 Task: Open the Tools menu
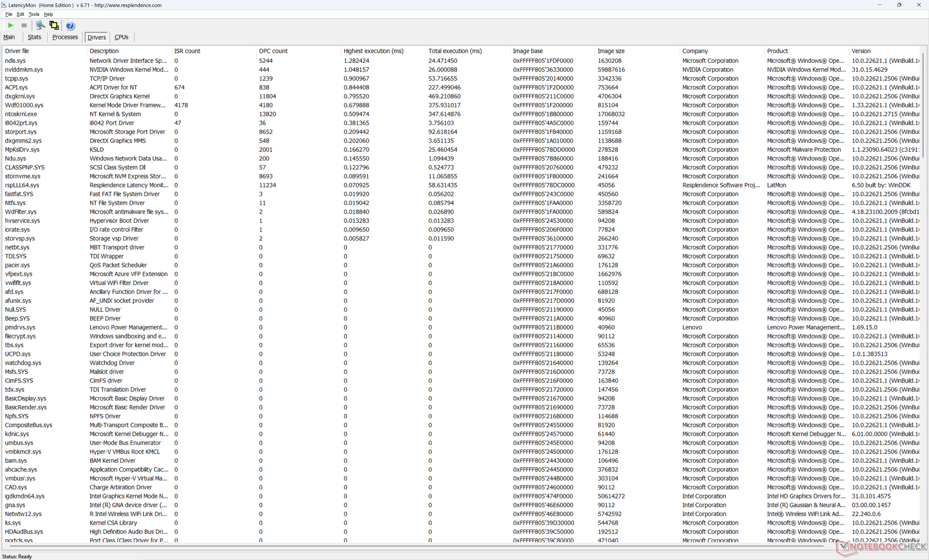(34, 14)
